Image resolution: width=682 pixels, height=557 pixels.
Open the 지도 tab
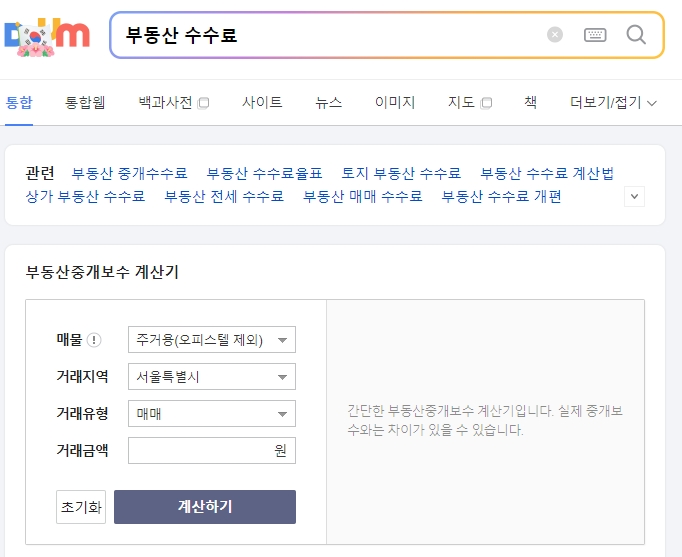pyautogui.click(x=461, y=103)
